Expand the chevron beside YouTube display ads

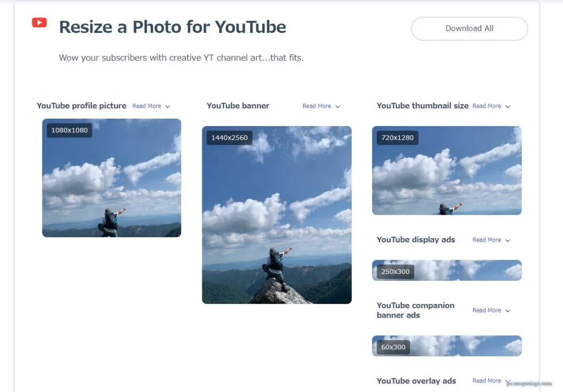pos(508,240)
